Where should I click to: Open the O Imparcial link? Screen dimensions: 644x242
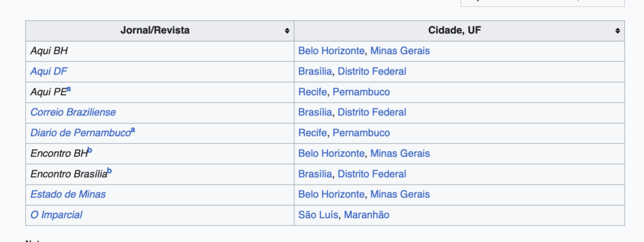(56, 215)
